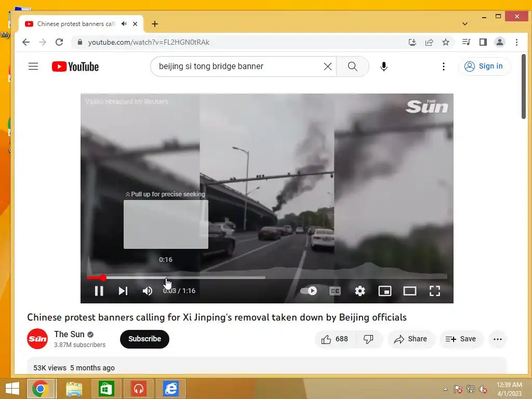
Task: Clear the search box with the X
Action: (328, 66)
